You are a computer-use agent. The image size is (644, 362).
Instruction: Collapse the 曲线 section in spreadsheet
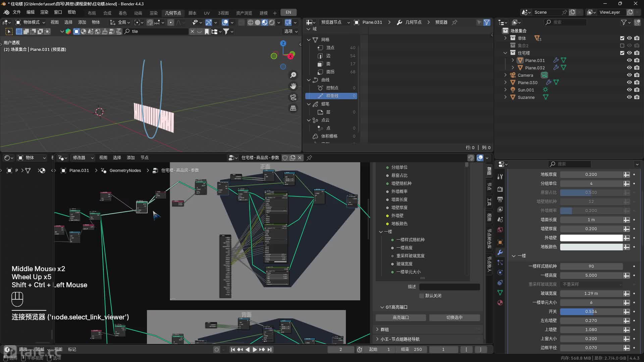[309, 80]
